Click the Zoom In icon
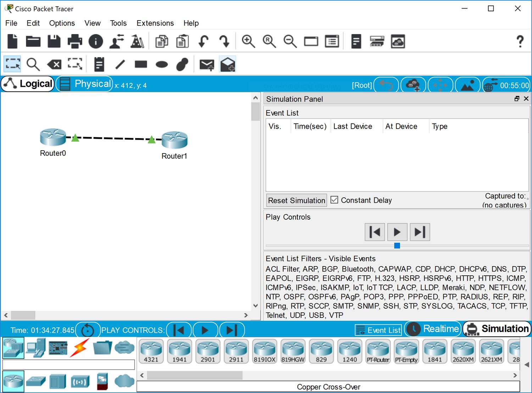 248,41
